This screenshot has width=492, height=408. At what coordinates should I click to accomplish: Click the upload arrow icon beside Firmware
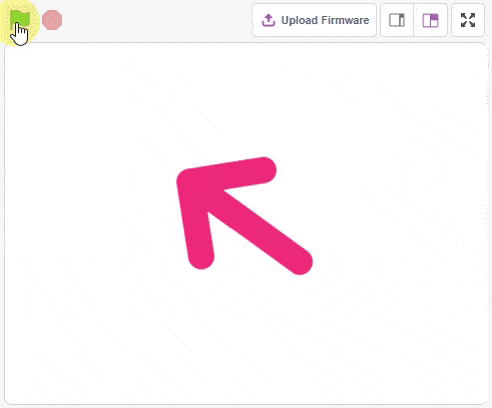point(268,20)
